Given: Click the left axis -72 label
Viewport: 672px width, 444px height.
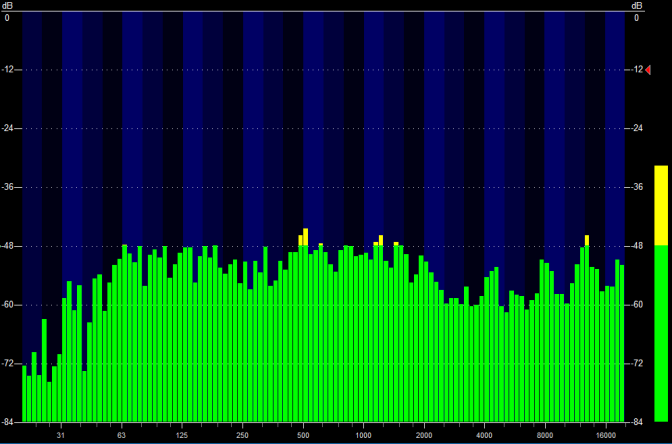Looking at the screenshot, I should (8, 363).
